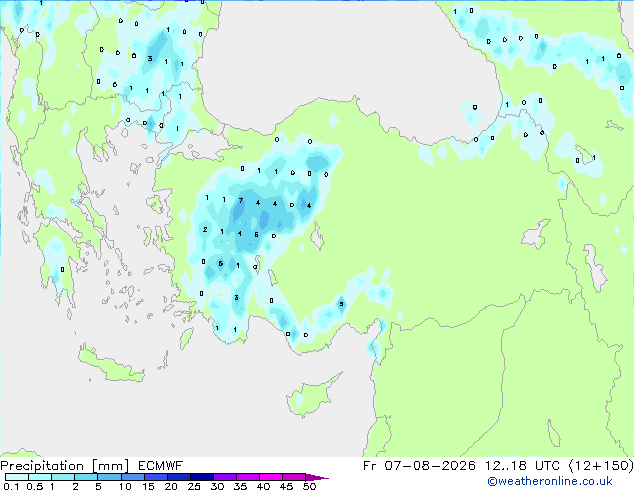The height and width of the screenshot is (490, 634).
Task: Click the 15–20 mm blue legend swatch
Action: (x=155, y=477)
